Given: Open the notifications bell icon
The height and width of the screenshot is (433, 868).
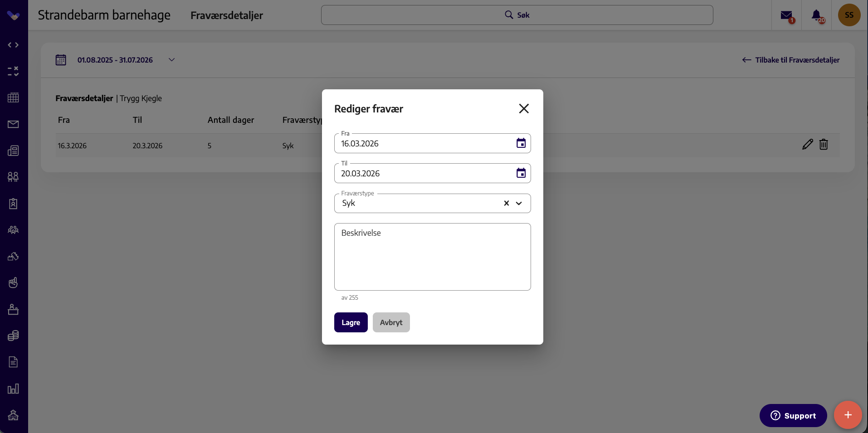Looking at the screenshot, I should (x=816, y=15).
